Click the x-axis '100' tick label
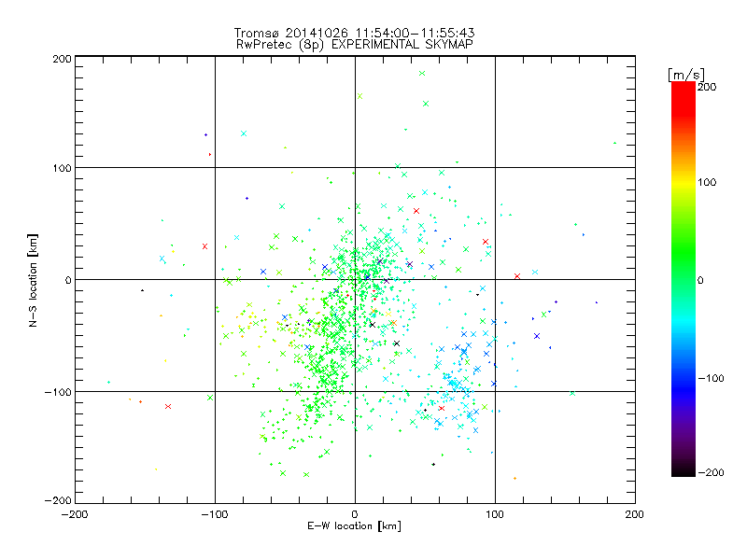747x560 pixels. click(x=495, y=514)
